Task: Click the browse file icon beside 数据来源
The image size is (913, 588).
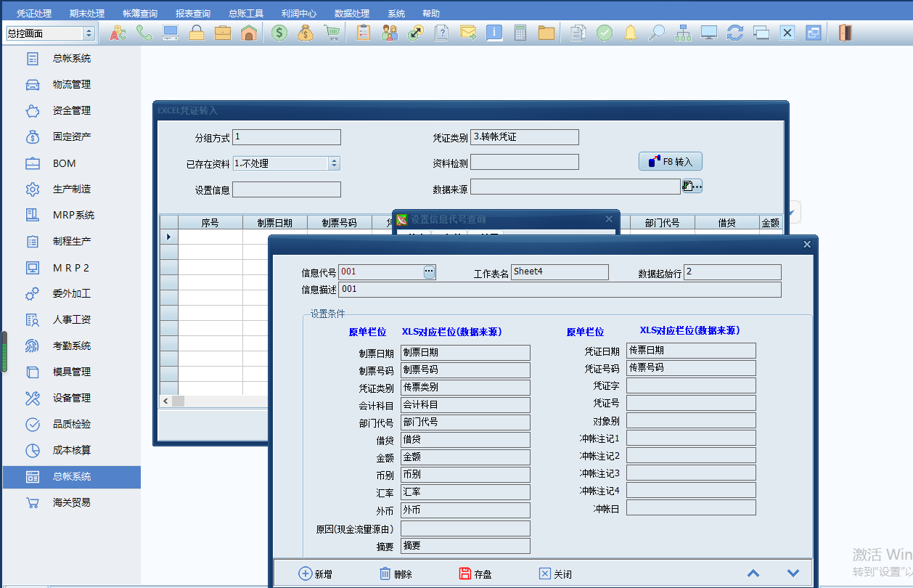Action: point(692,187)
